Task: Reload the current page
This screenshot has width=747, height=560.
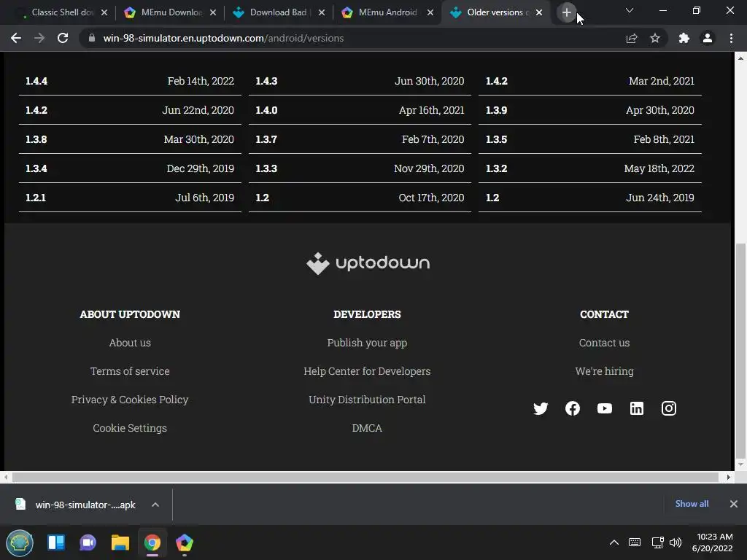Action: tap(63, 38)
